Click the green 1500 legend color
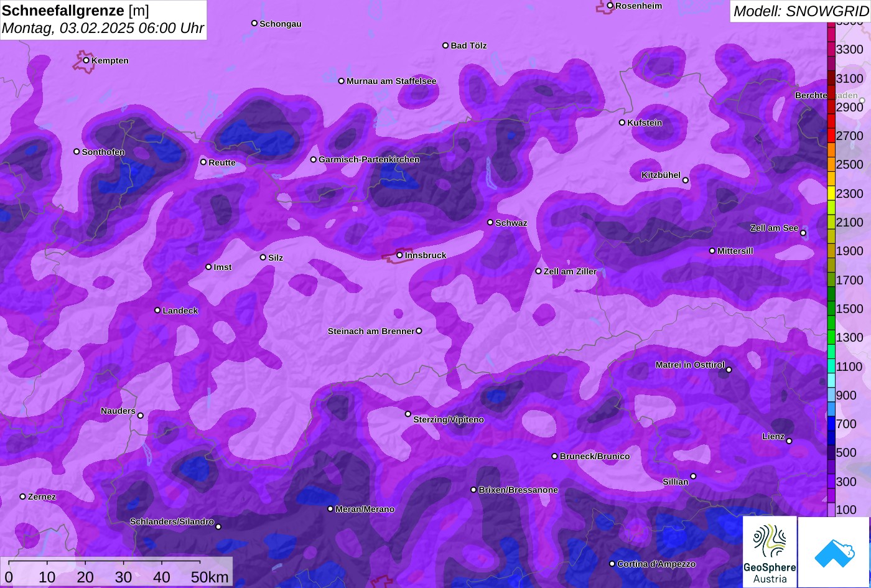Image resolution: width=871 pixels, height=588 pixels. [x=831, y=309]
